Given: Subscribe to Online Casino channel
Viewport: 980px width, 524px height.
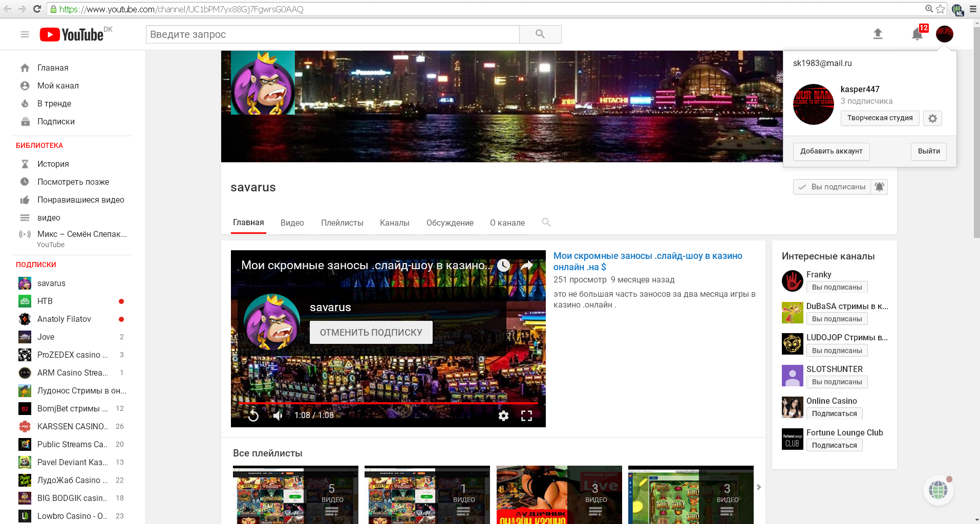Looking at the screenshot, I should (835, 413).
